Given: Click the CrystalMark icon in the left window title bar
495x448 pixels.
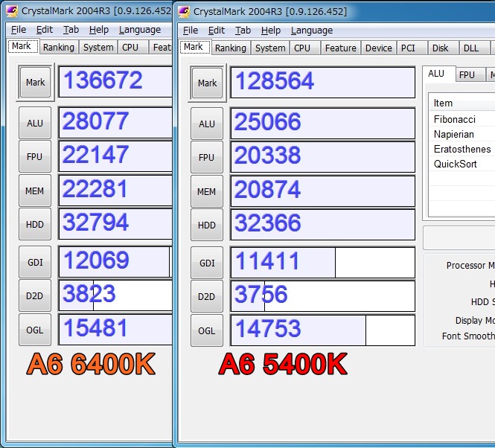Looking at the screenshot, I should pos(12,10).
